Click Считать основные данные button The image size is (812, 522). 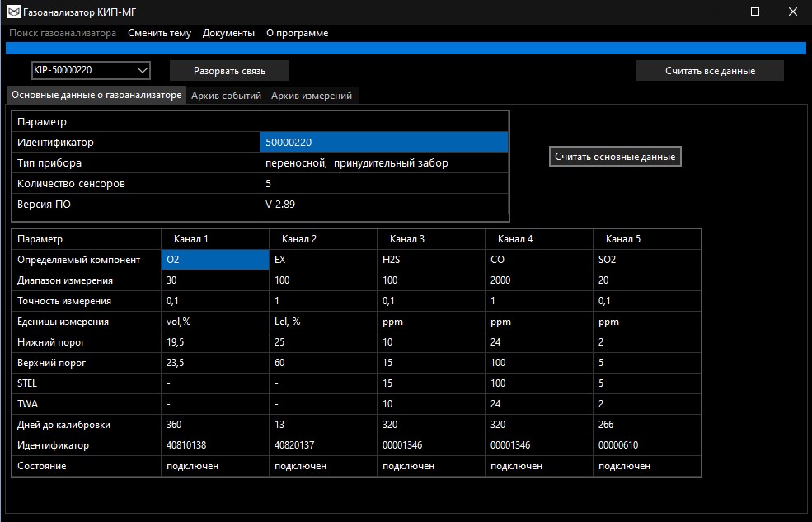tap(615, 157)
